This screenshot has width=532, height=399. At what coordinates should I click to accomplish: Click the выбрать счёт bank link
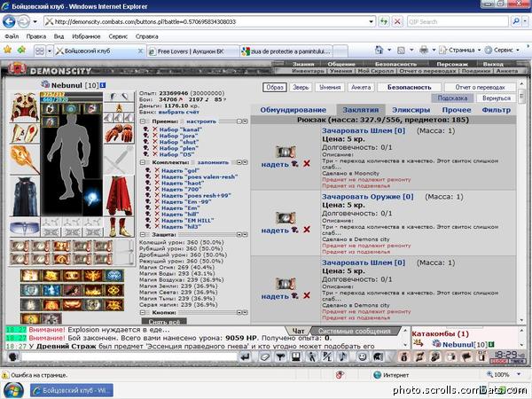pos(178,112)
